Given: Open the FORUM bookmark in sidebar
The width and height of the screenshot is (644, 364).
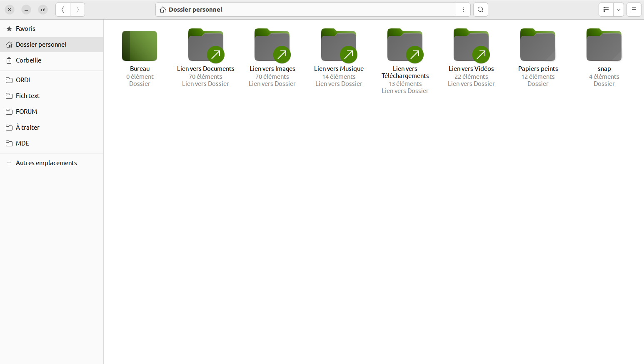Looking at the screenshot, I should point(52,112).
